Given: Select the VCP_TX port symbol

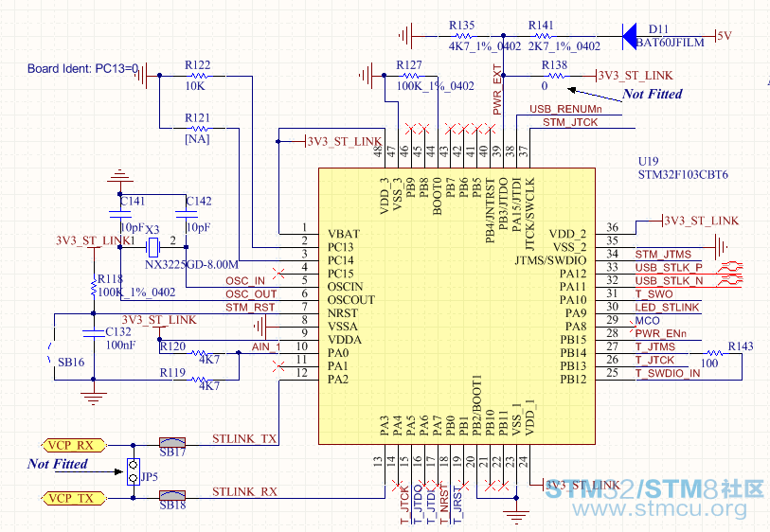Looking at the screenshot, I should [x=74, y=498].
